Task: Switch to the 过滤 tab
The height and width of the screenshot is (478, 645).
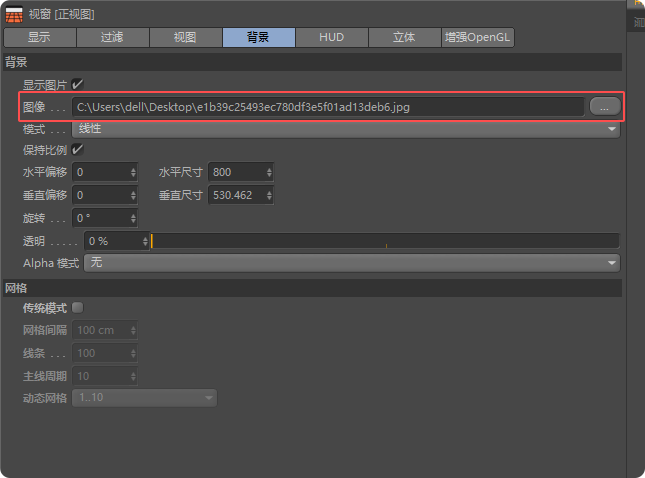Action: click(x=112, y=37)
